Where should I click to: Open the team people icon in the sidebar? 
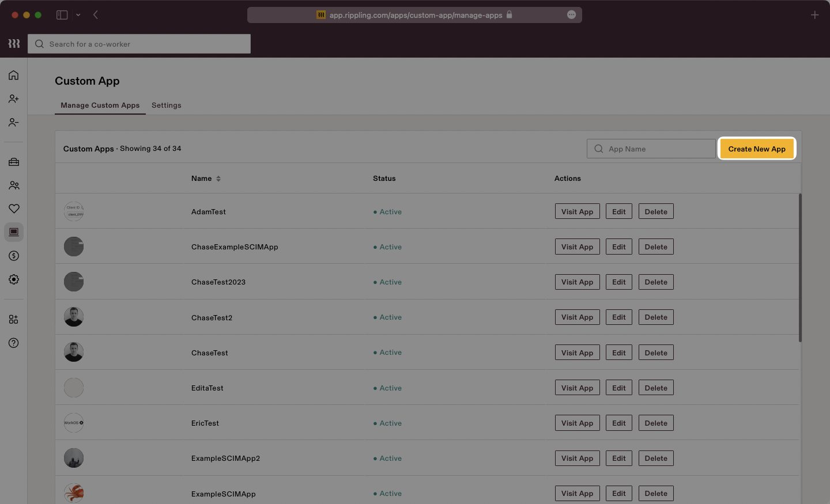pyautogui.click(x=13, y=185)
